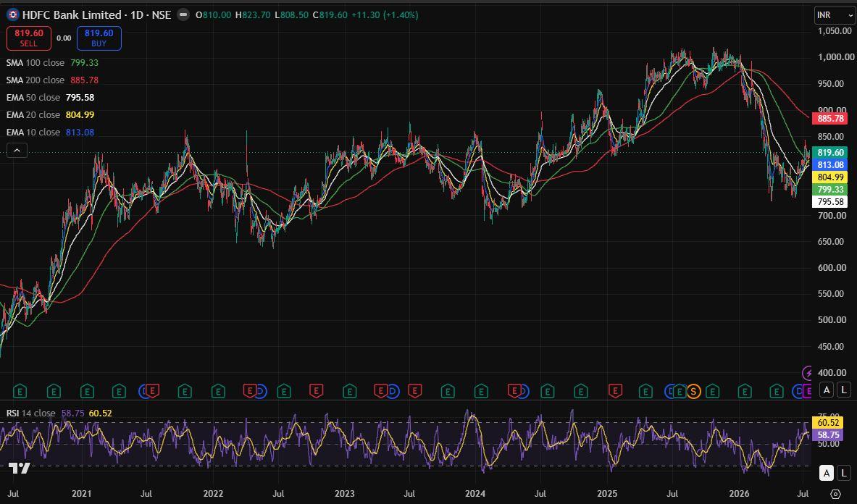Click the green earnings marker above the 2026 label

point(745,391)
